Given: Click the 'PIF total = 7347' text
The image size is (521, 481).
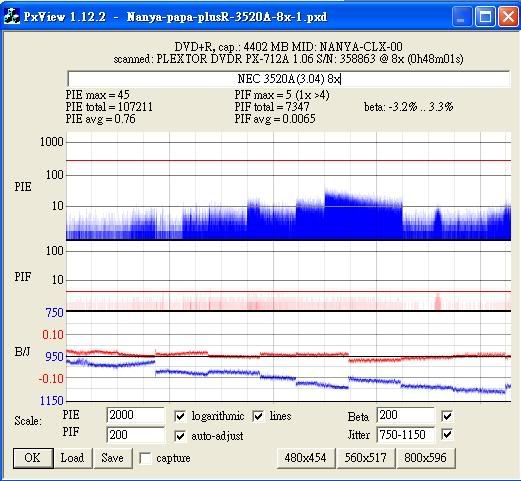Looking at the screenshot, I should pyautogui.click(x=272, y=107).
